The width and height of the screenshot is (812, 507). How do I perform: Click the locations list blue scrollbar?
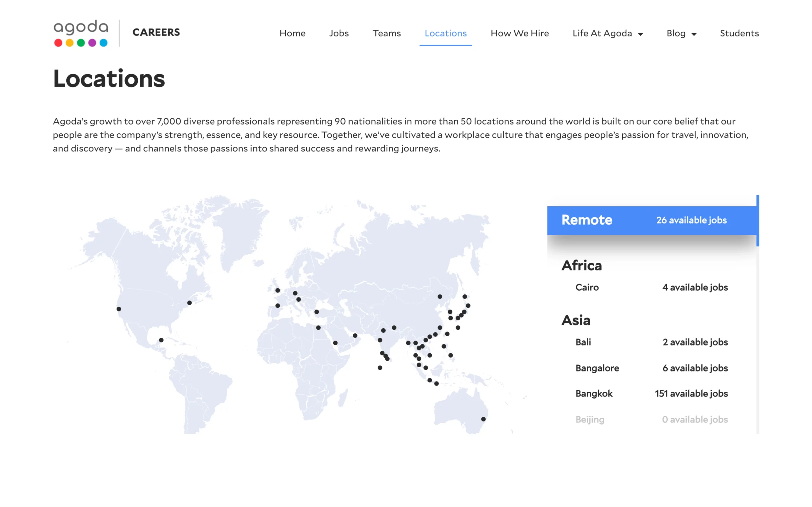coord(758,221)
